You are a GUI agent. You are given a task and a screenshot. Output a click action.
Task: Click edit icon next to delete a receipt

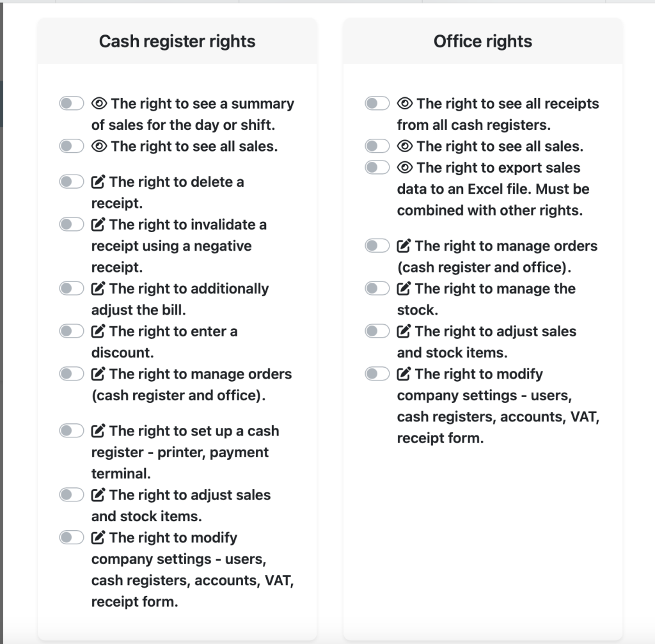tap(98, 182)
